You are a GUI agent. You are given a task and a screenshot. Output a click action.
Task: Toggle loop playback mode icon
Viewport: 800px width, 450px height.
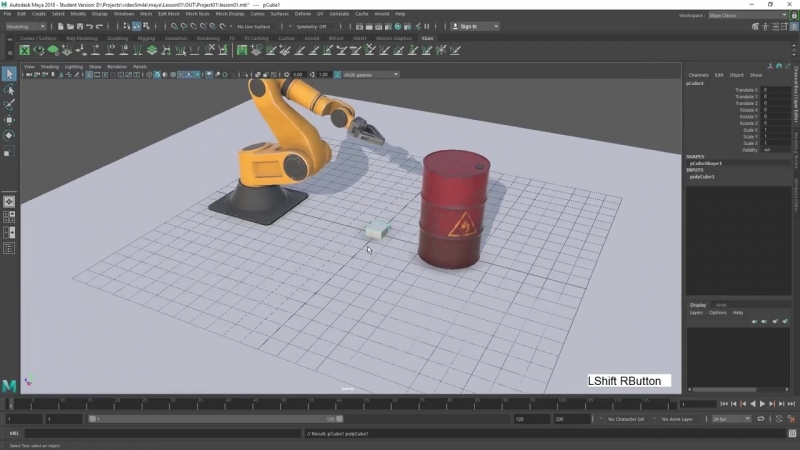[x=761, y=419]
